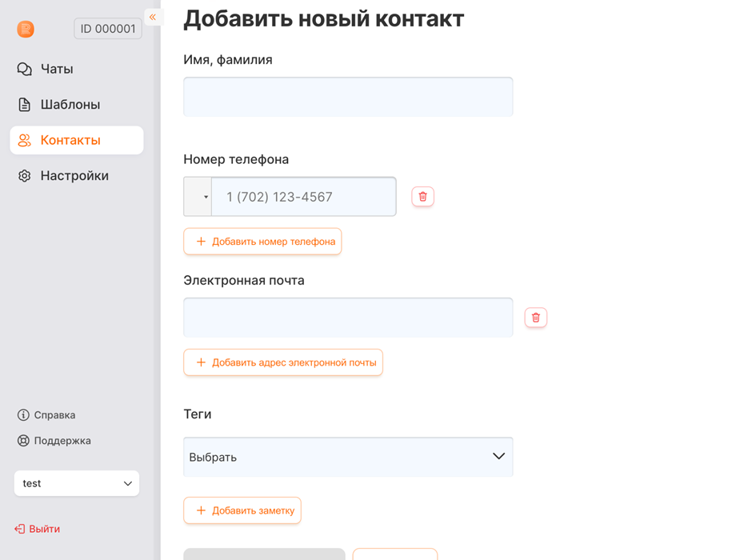The height and width of the screenshot is (560, 752).
Task: Click the Чаты chat bubbles icon
Action: click(x=25, y=69)
